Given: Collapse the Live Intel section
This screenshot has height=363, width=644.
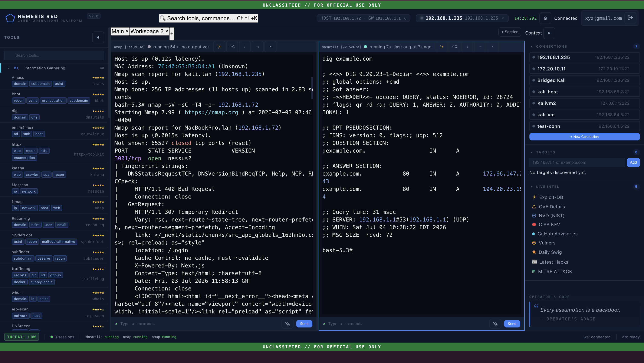Looking at the screenshot, I should [x=532, y=187].
